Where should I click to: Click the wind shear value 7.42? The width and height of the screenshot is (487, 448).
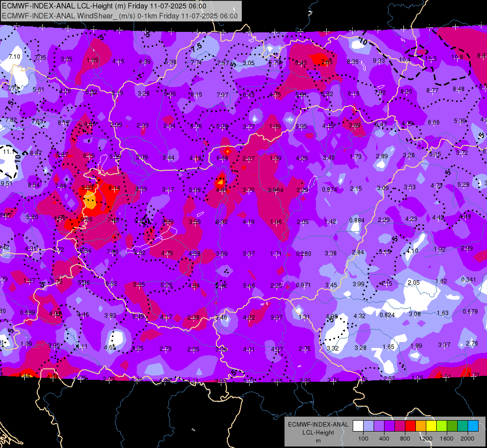coord(113,220)
